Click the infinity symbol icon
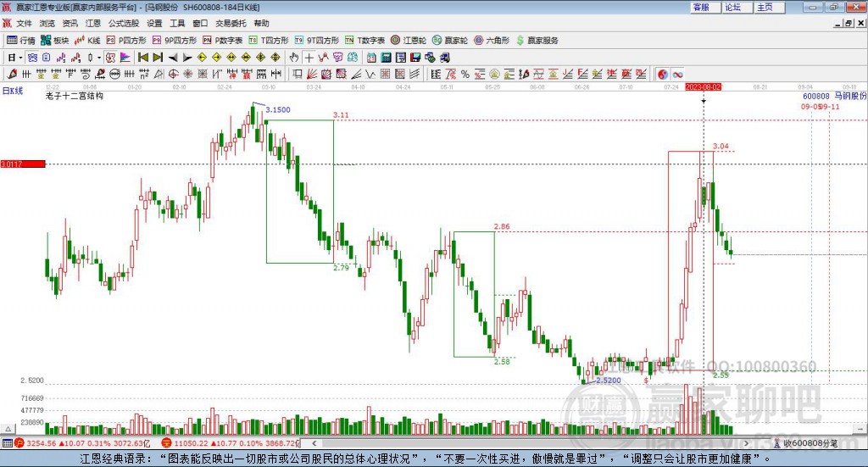This screenshot has width=868, height=467. pyautogui.click(x=677, y=74)
